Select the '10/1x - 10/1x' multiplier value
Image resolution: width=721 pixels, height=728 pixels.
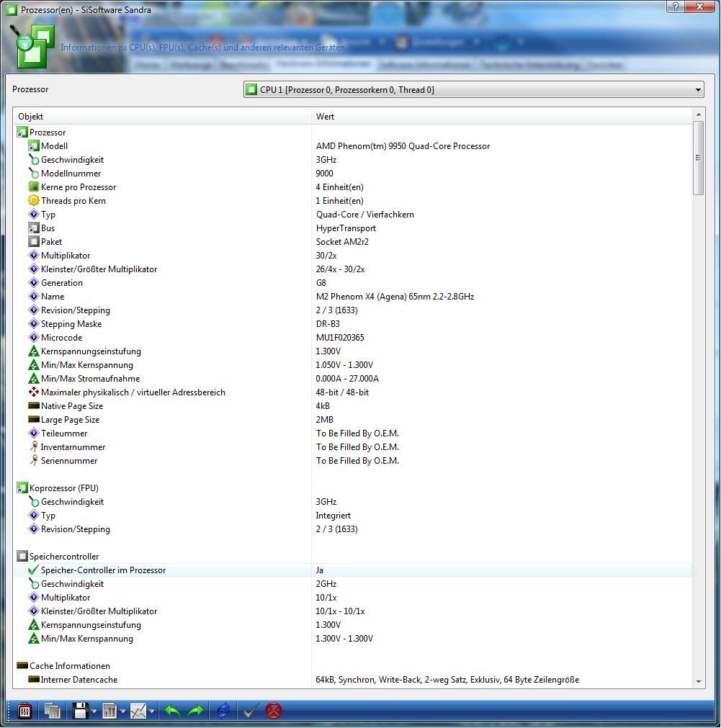(x=341, y=611)
